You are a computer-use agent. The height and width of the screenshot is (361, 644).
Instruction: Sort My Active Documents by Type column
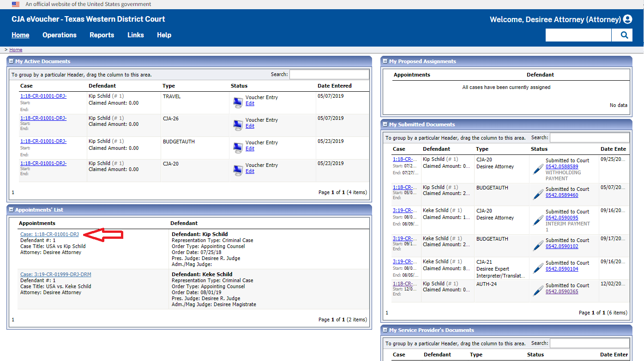169,86
